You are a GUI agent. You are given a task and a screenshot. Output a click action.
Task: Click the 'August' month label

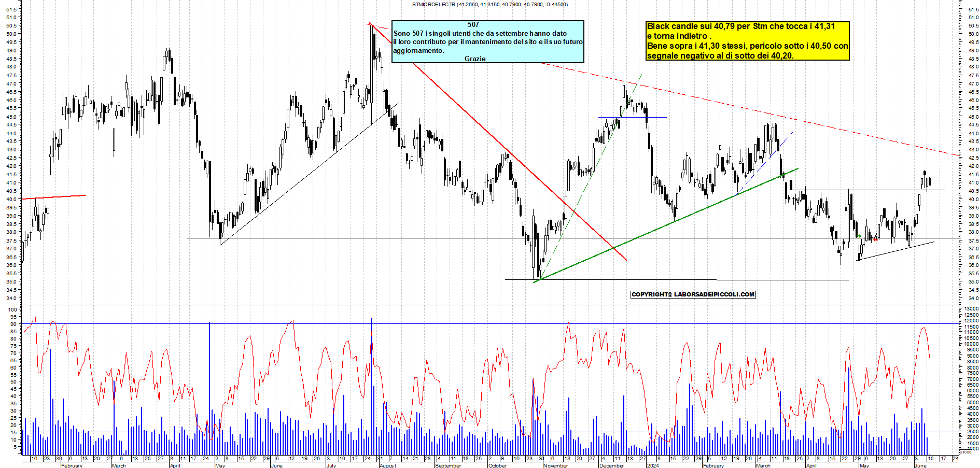point(388,465)
